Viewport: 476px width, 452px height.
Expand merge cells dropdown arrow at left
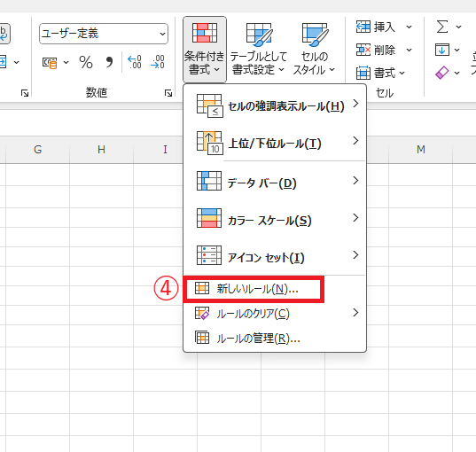pyautogui.click(x=16, y=63)
